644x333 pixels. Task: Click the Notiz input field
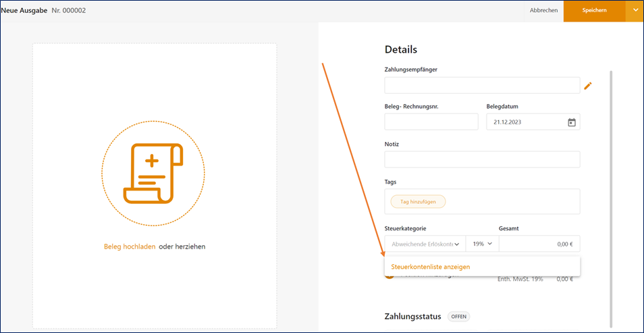click(x=482, y=159)
